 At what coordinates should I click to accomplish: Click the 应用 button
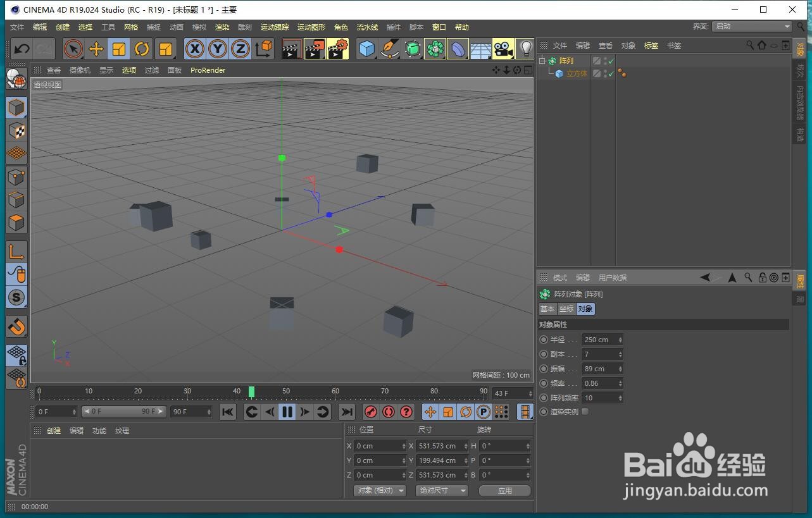[x=504, y=490]
